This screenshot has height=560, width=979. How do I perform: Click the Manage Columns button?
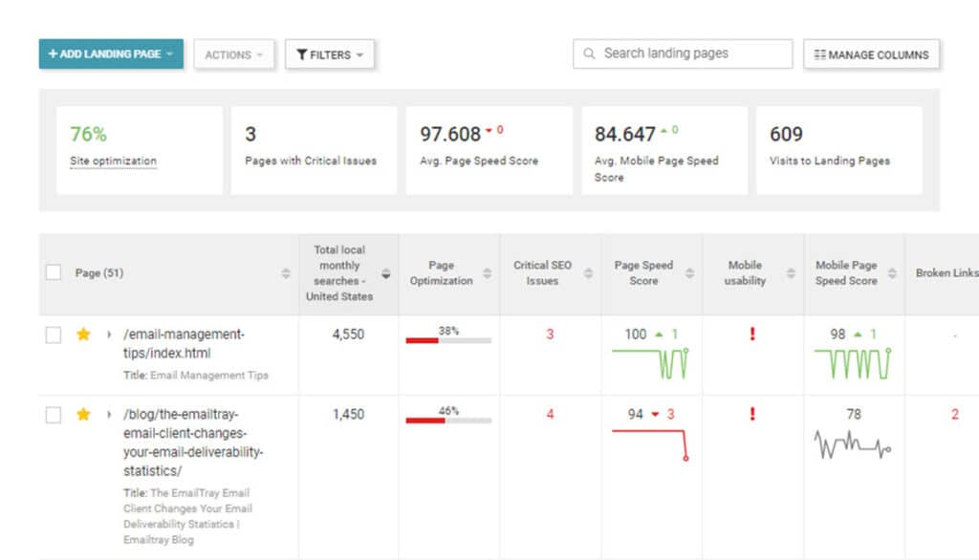point(871,54)
